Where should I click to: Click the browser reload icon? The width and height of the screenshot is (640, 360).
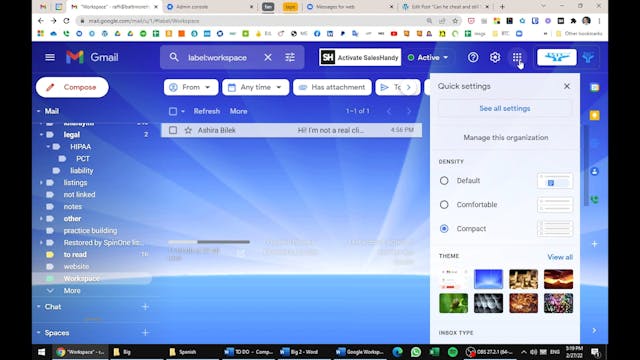click(x=66, y=21)
